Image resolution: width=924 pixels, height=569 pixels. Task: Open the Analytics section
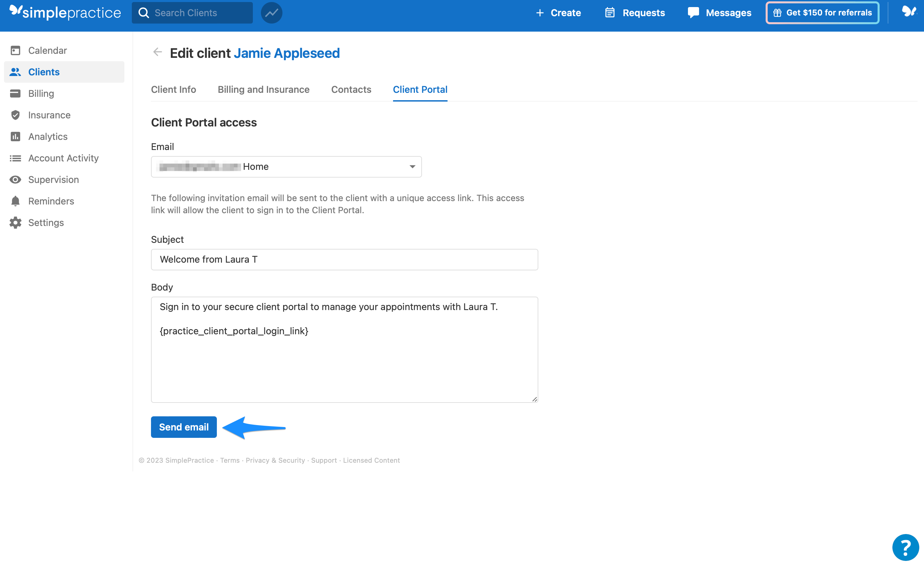(x=15, y=136)
